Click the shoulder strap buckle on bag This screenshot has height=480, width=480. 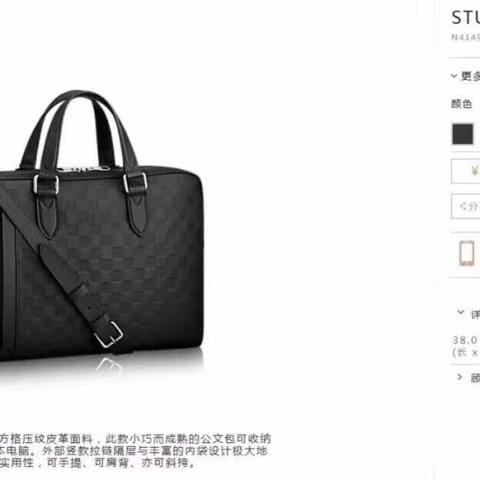(x=110, y=335)
